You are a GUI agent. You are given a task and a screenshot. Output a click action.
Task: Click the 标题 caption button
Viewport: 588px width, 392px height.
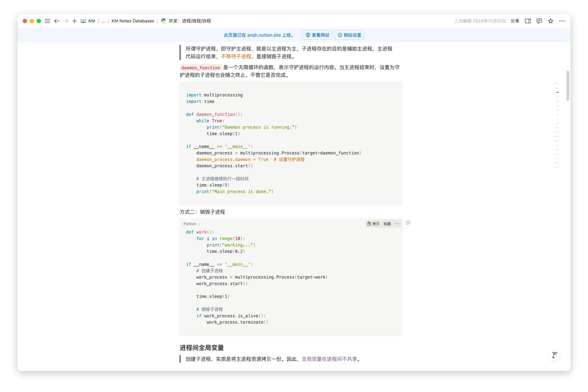pyautogui.click(x=387, y=224)
